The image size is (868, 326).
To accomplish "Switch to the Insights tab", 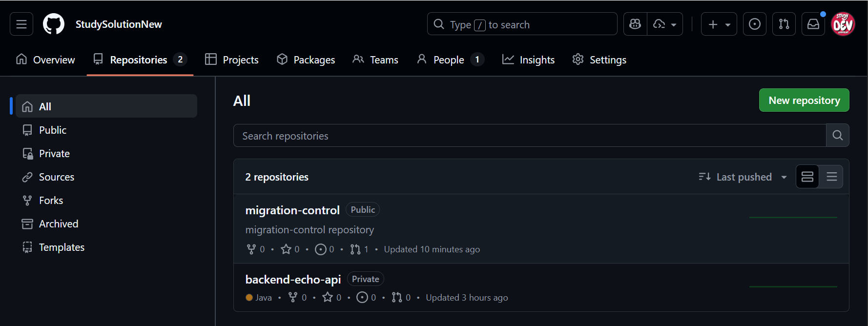I will pos(528,60).
